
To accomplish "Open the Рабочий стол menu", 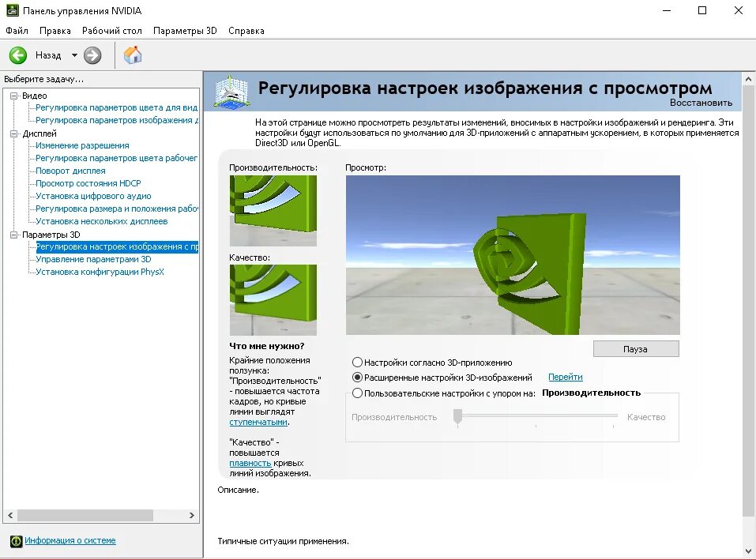I will (112, 31).
